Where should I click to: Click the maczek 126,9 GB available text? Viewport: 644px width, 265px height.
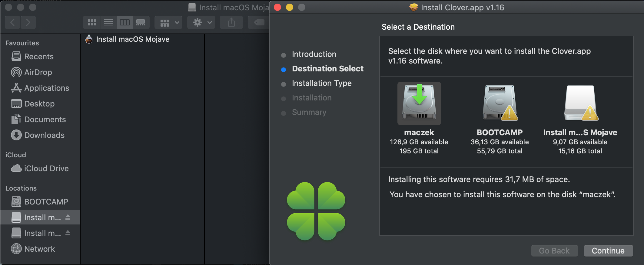[419, 142]
